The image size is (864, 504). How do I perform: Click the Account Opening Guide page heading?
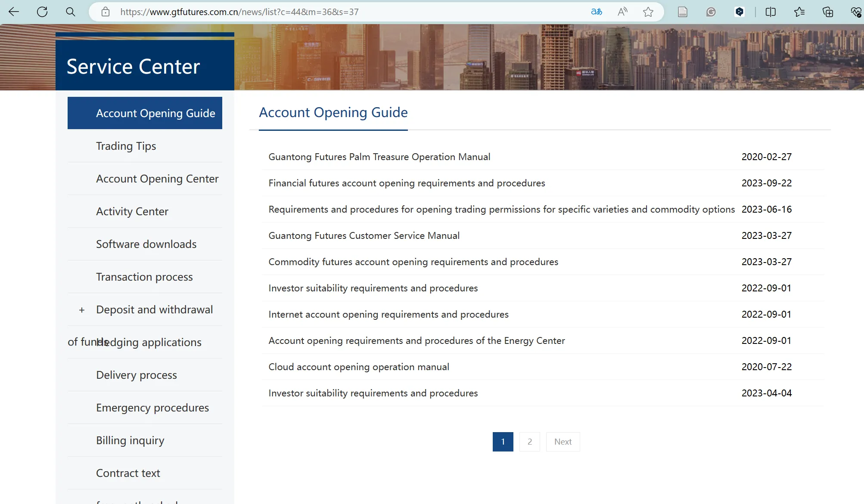pos(333,112)
